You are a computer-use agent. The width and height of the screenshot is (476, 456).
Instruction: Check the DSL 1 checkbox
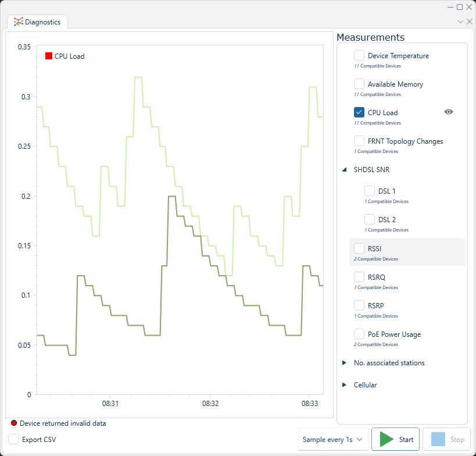click(x=370, y=191)
